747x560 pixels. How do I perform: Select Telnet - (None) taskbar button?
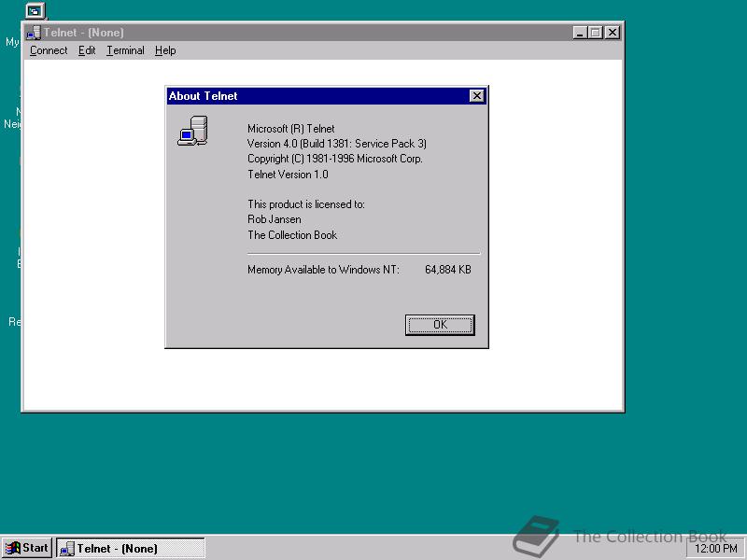coord(131,548)
